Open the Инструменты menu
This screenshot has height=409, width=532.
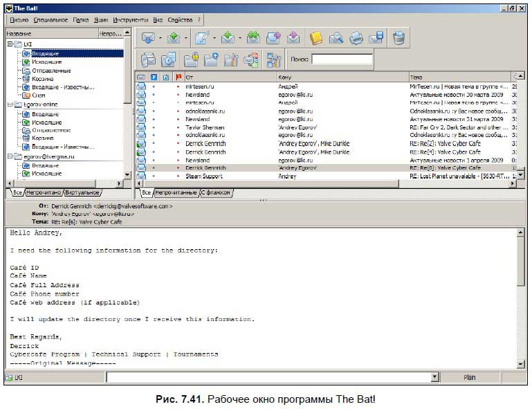[x=131, y=20]
